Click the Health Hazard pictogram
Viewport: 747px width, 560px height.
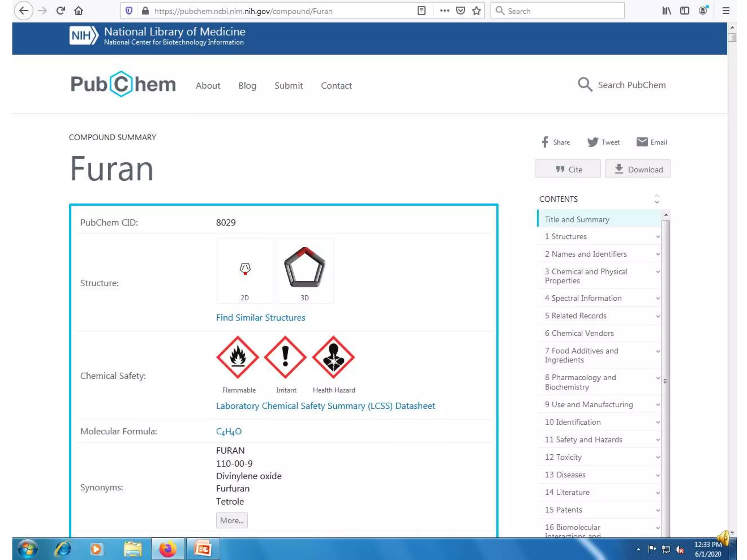(x=333, y=357)
